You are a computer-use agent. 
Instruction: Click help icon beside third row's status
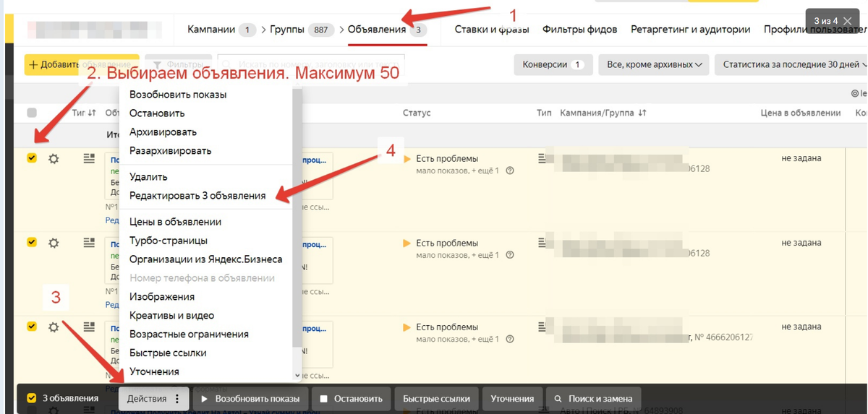pyautogui.click(x=510, y=339)
